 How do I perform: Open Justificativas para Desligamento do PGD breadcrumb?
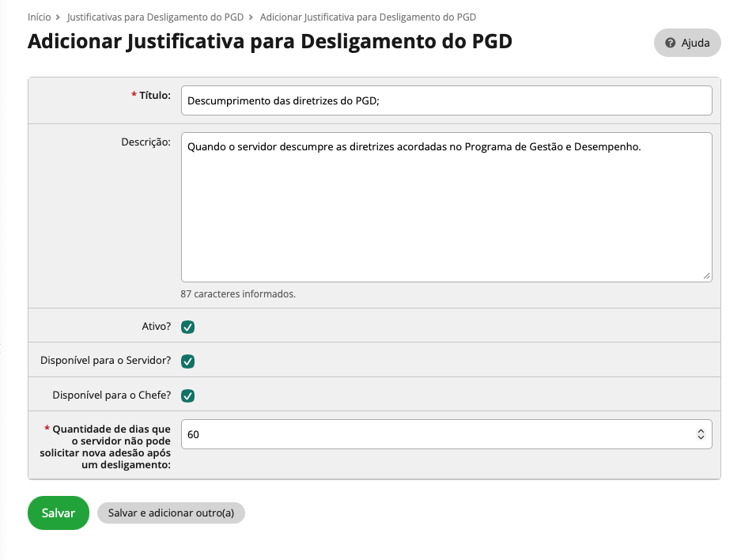(155, 17)
